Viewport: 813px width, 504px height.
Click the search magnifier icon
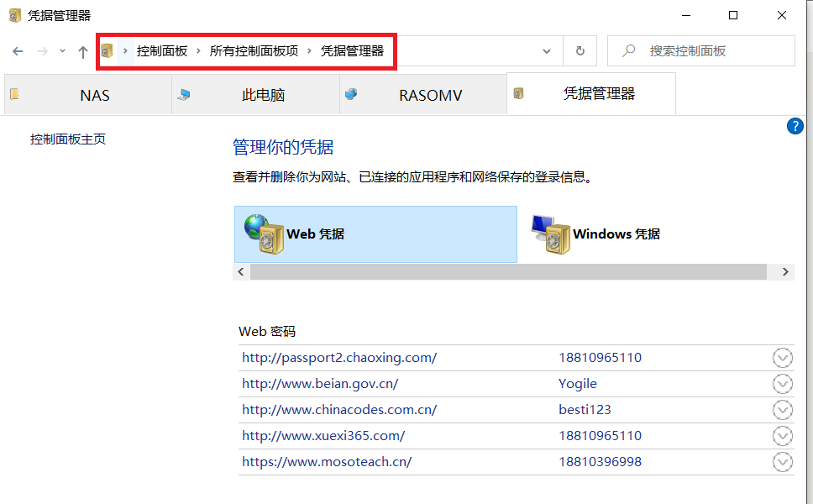coord(628,50)
